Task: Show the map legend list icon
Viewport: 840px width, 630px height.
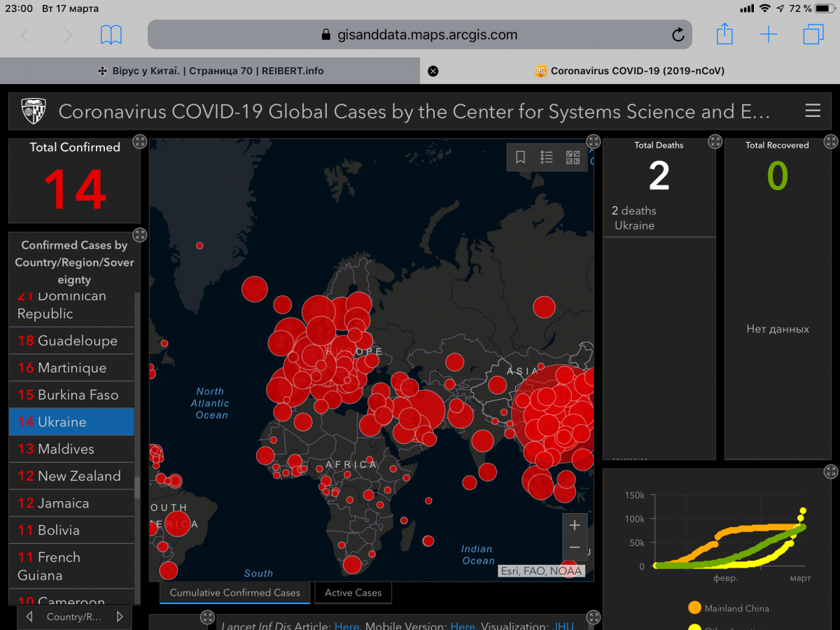Action: (x=547, y=157)
